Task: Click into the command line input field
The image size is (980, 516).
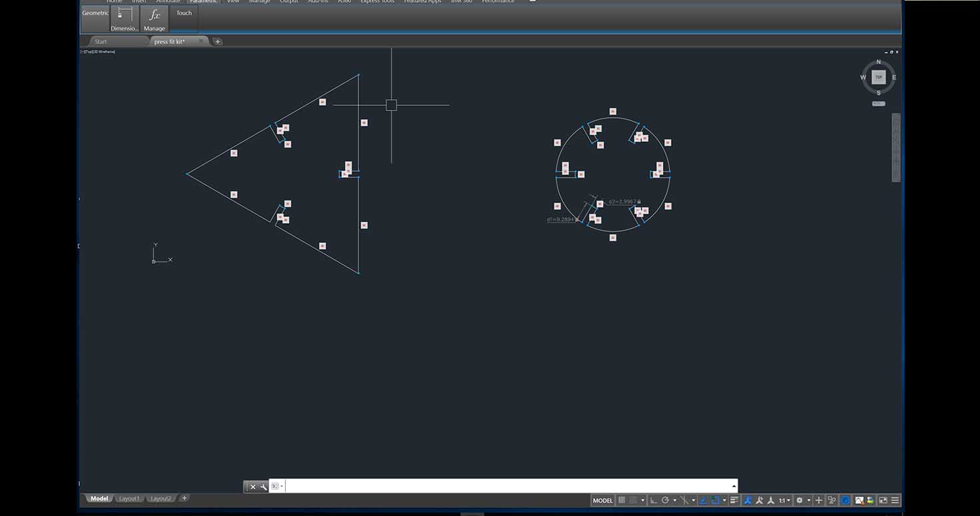Action: pyautogui.click(x=508, y=487)
